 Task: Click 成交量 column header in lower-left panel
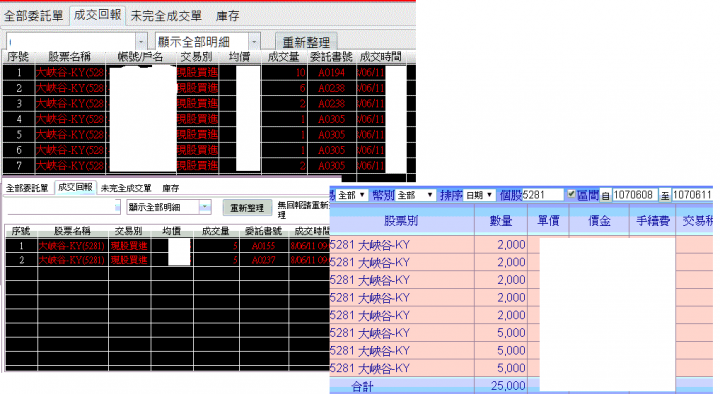[x=216, y=231]
